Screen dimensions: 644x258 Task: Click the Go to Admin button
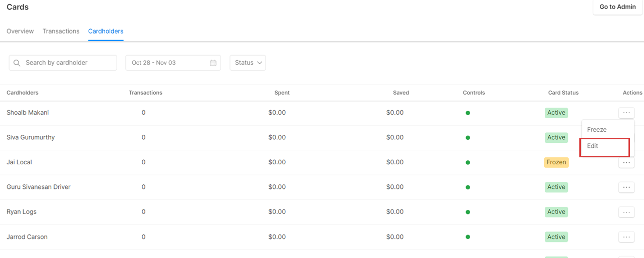coord(617,7)
